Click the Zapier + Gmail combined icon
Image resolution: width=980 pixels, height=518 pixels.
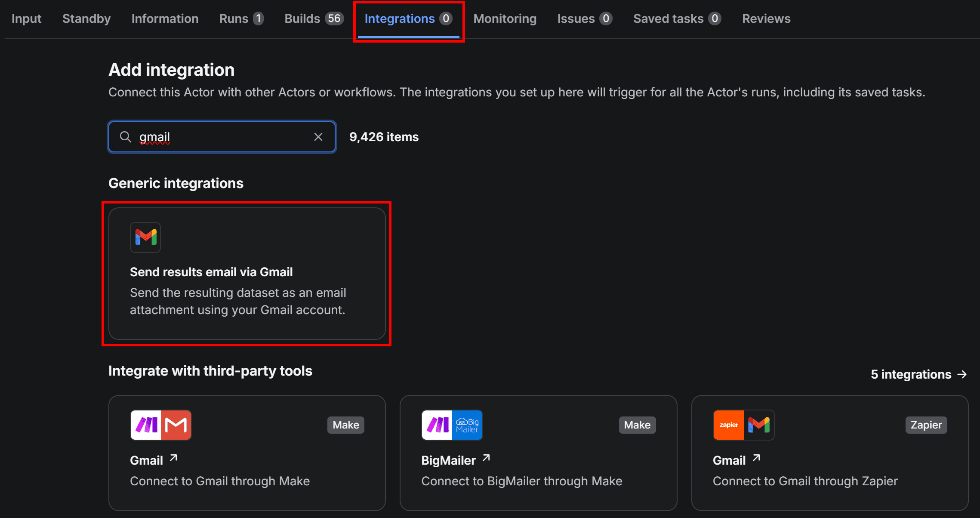(x=743, y=425)
